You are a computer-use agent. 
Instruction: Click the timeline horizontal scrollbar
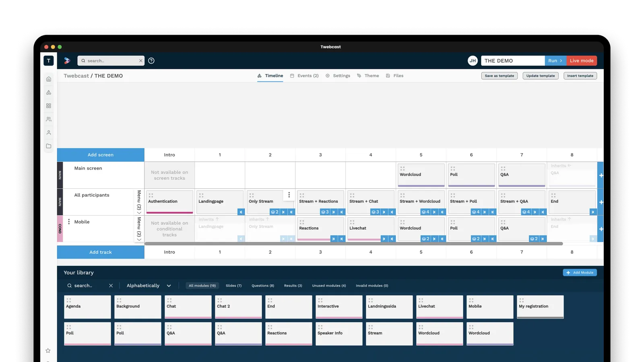pyautogui.click(x=353, y=244)
